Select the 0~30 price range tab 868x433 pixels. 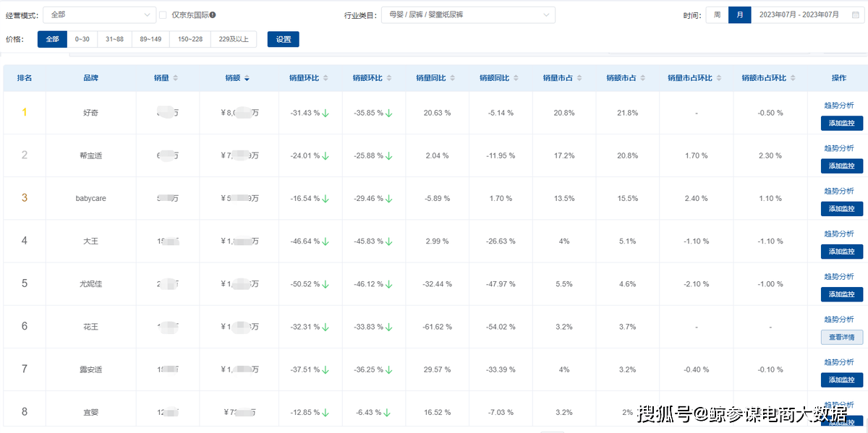[82, 39]
